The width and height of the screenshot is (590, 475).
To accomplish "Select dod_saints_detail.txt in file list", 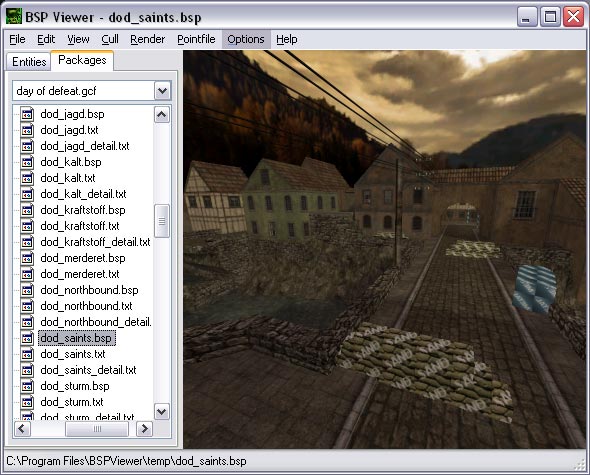I will pos(88,370).
